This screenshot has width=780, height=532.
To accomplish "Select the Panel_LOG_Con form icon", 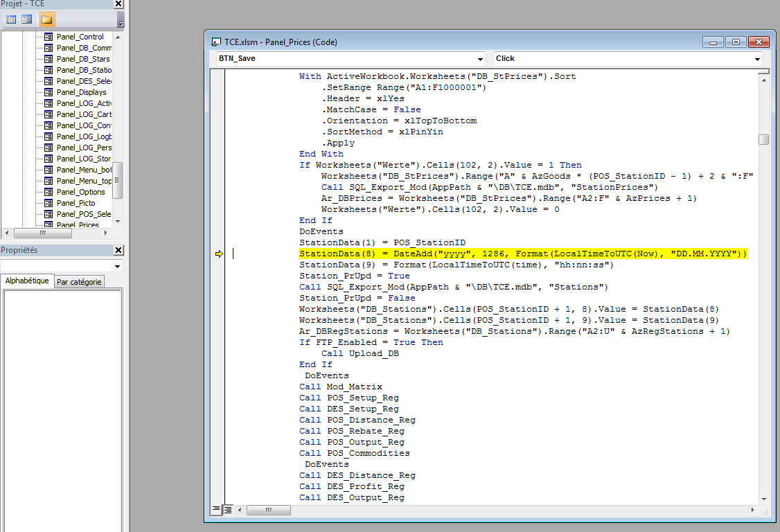I will point(48,125).
